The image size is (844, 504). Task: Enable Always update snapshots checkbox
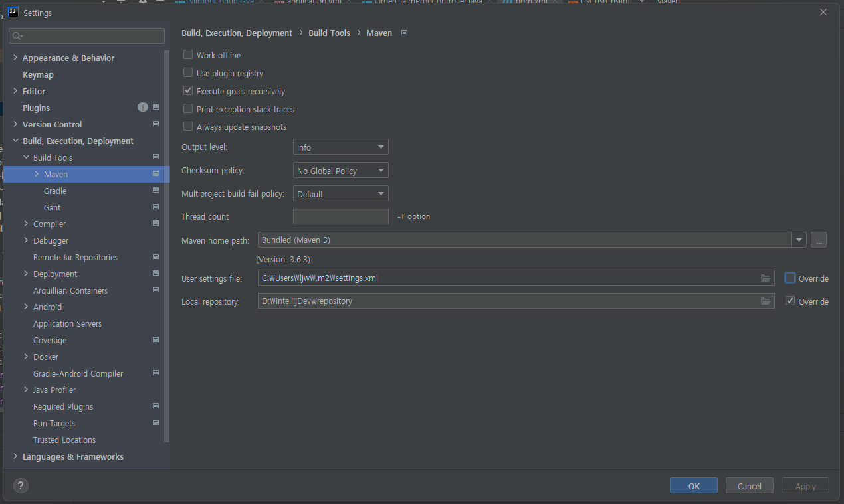(188, 127)
